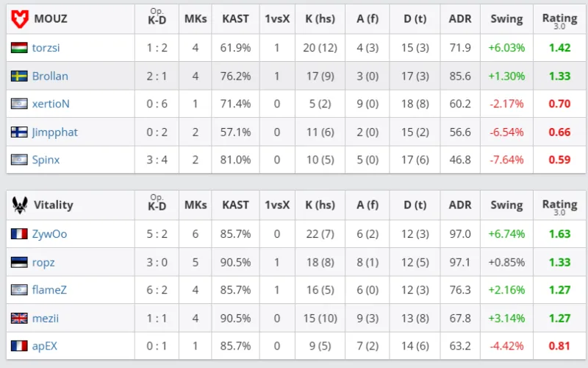Click the UK flag beside mezii
The height and width of the screenshot is (368, 588).
(20, 318)
